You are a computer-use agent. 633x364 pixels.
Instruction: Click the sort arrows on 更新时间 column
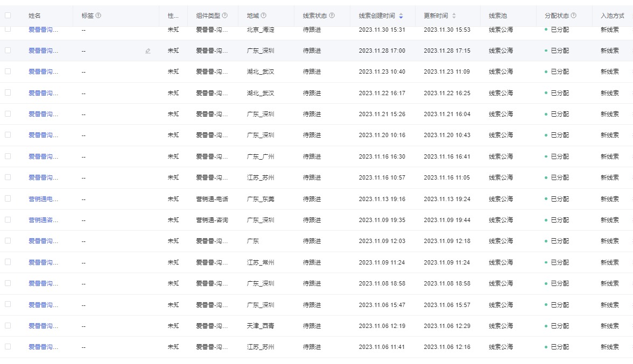(454, 16)
